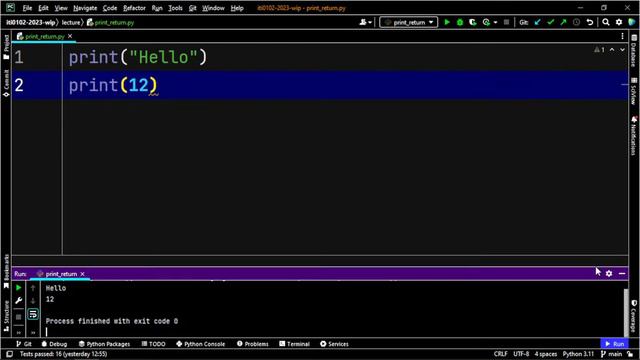
Task: Change CRLF line separator in status bar
Action: click(500, 354)
